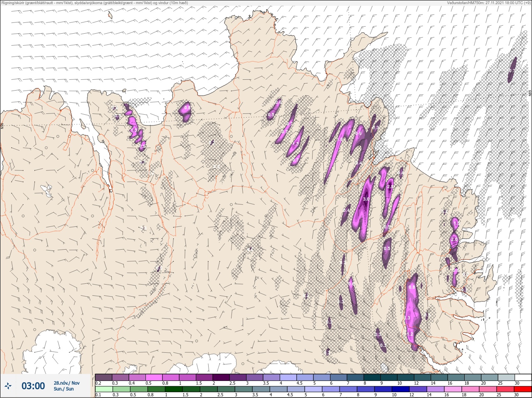This screenshot has width=532, height=398.
Task: Select the 03:00 forecast time display
Action: [x=33, y=386]
